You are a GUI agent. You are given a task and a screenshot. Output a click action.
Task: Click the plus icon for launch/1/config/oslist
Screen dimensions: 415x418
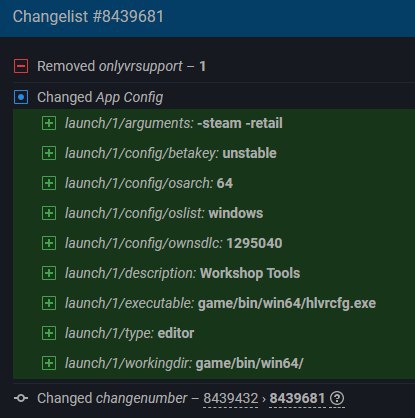tap(49, 213)
